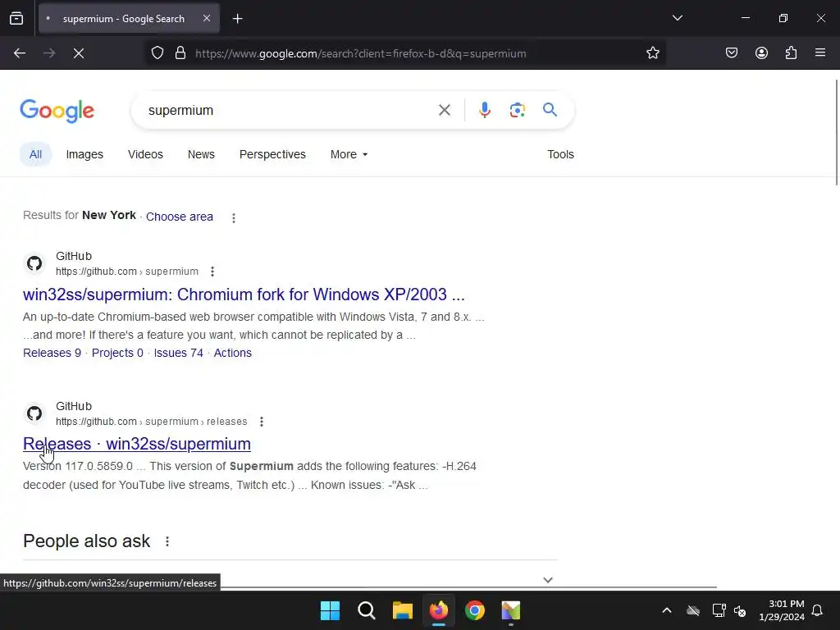Open Actions sitelink

[x=232, y=353]
